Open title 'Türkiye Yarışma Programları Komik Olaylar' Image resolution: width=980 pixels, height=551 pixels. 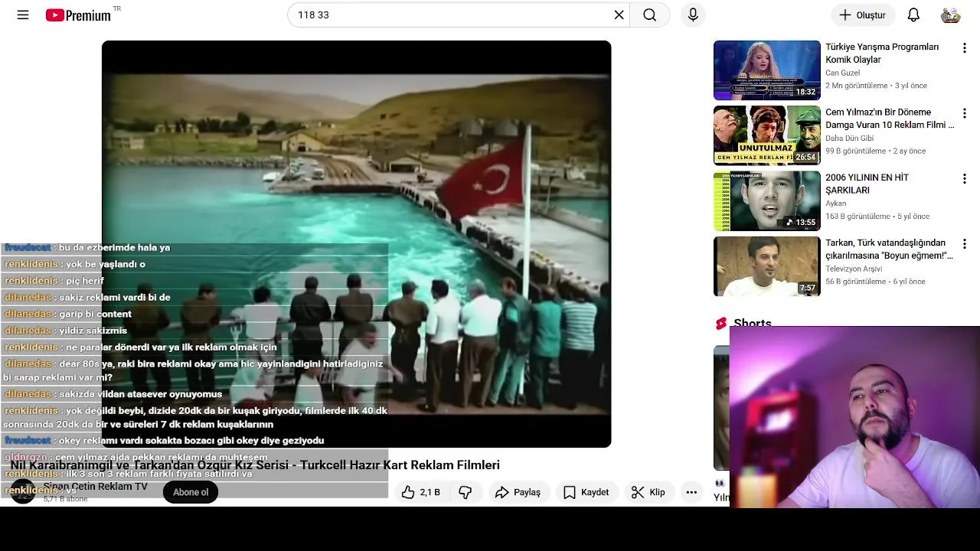point(882,54)
